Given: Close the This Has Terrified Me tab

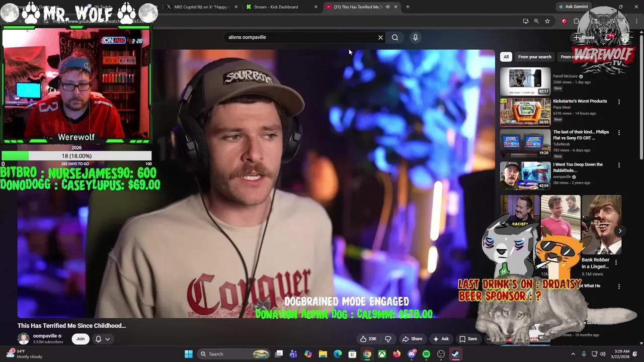Looking at the screenshot, I should point(396,7).
